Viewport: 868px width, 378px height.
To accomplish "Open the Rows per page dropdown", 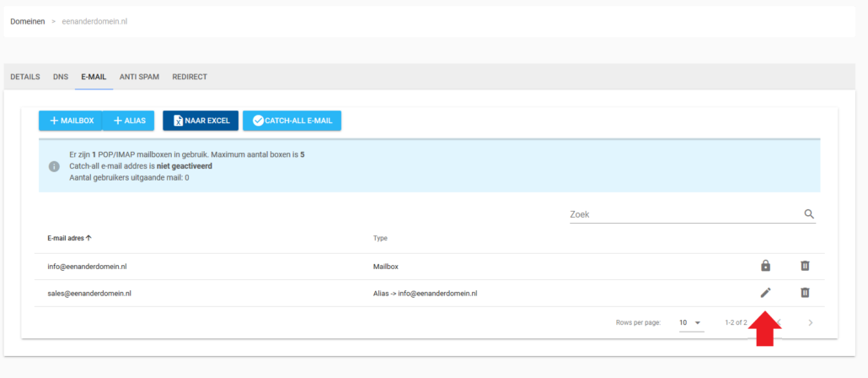I will (691, 322).
